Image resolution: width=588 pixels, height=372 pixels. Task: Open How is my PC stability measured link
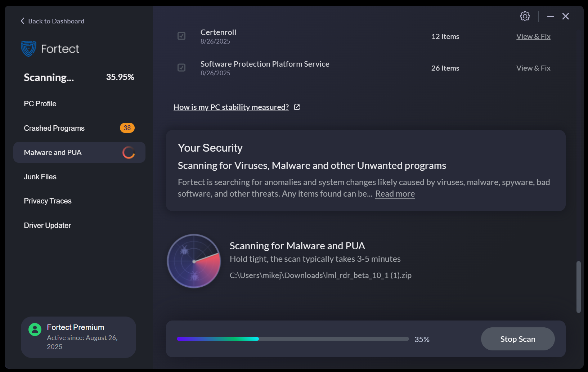tap(231, 107)
